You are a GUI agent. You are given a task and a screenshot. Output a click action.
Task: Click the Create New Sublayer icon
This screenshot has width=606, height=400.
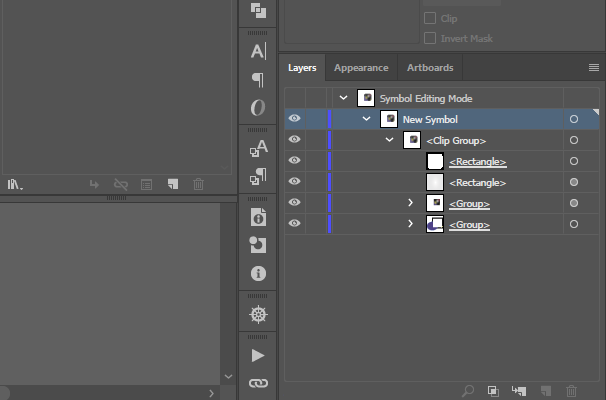(x=519, y=391)
